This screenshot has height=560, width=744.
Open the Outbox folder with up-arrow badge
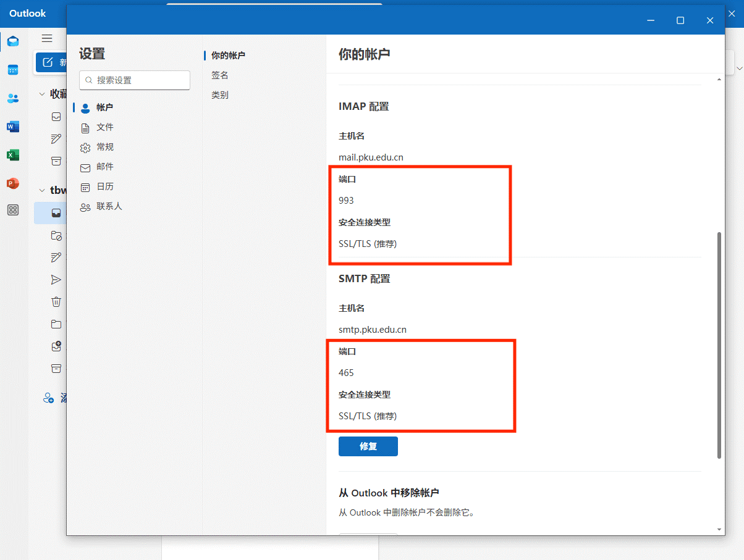tap(56, 346)
